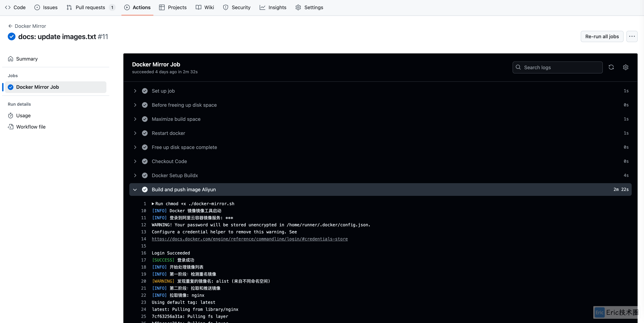644x323 pixels.
Task: Open the Workflow file link
Action: tap(55, 127)
